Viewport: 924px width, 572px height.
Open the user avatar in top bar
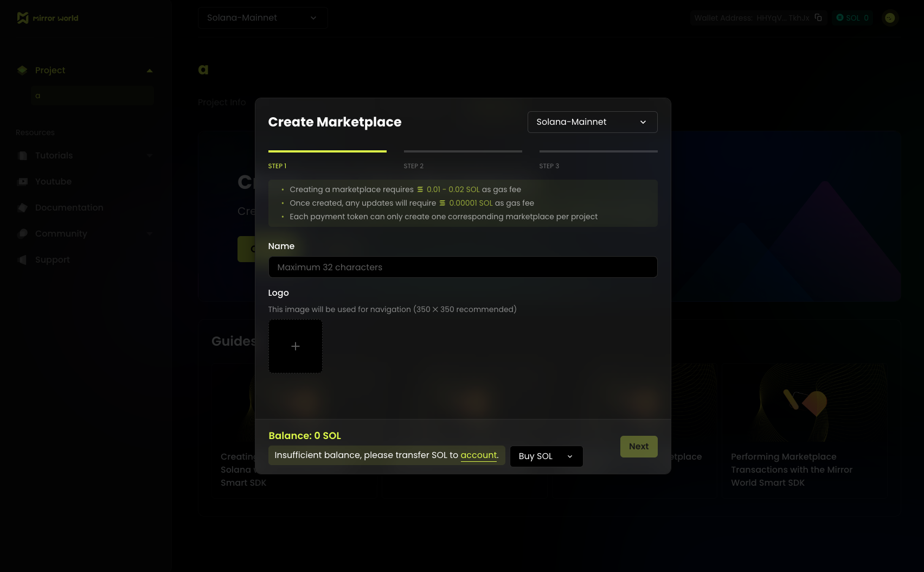click(x=890, y=18)
